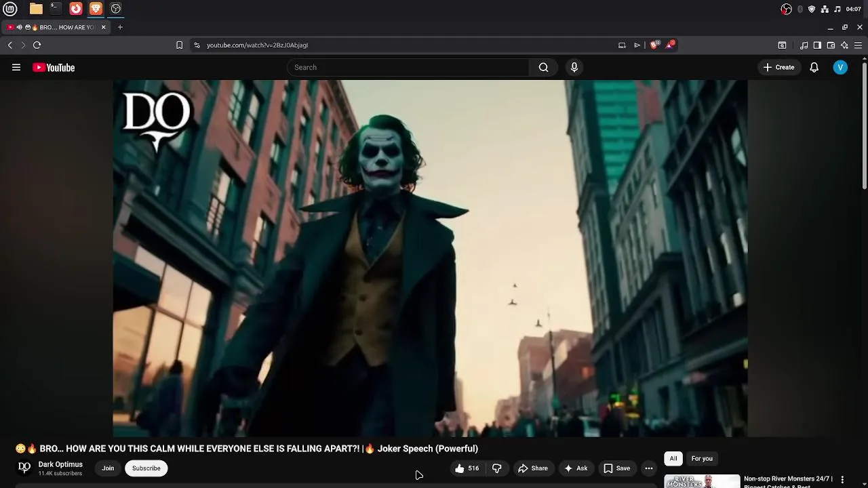Open the shield security tray icon
The height and width of the screenshot is (488, 868).
812,9
